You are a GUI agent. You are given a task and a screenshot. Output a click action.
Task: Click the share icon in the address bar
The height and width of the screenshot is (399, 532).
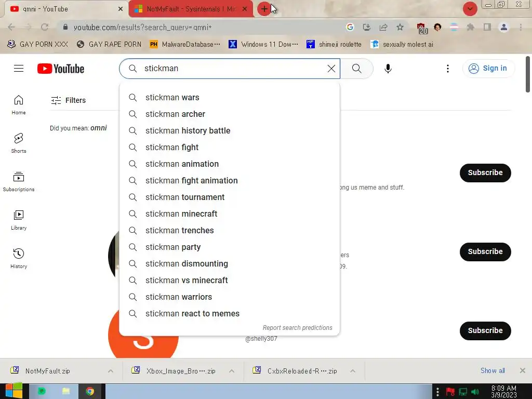(x=383, y=27)
